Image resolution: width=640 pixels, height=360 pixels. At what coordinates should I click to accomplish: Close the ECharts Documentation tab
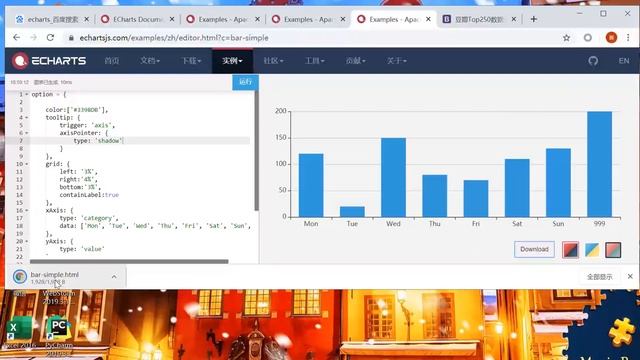tap(172, 19)
